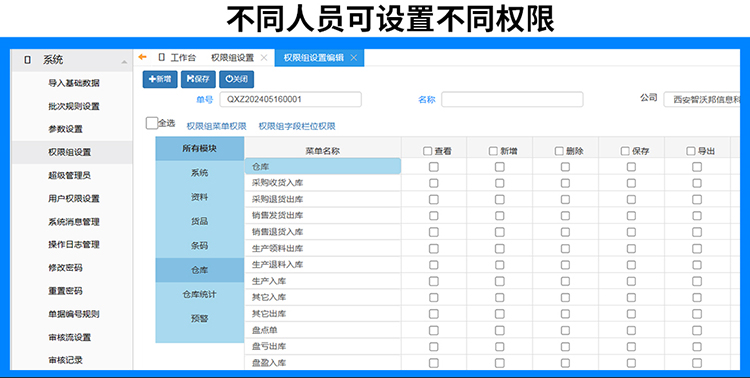Select 仓库统计 module
The image size is (750, 378).
click(200, 294)
